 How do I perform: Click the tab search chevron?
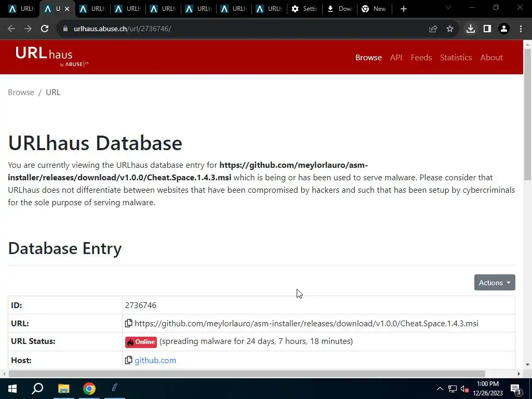coord(448,8)
